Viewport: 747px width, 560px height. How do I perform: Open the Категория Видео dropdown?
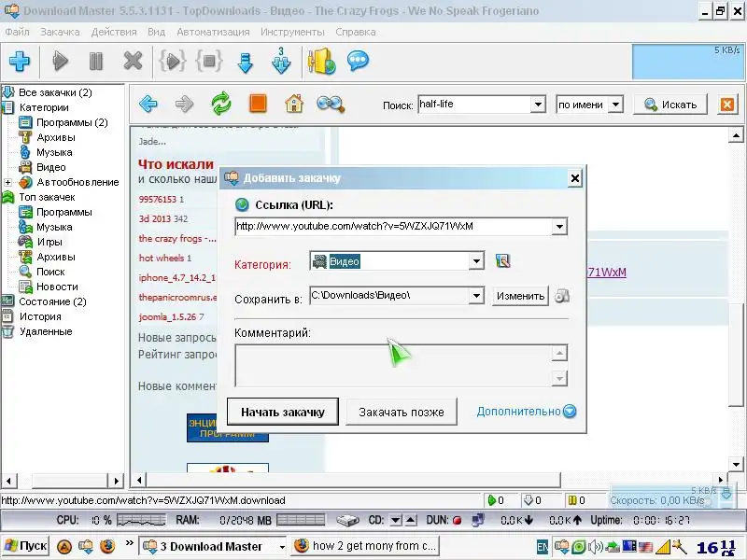point(476,261)
